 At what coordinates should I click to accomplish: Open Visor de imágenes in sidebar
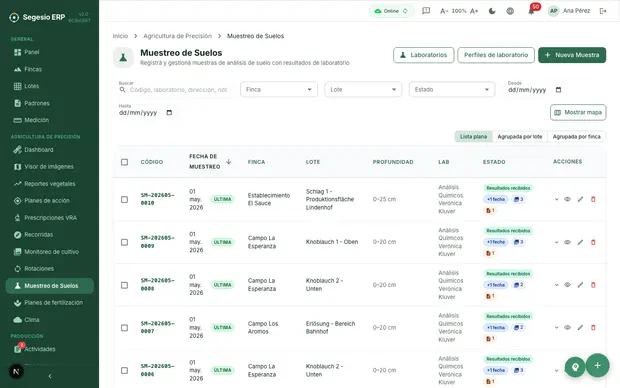coord(49,167)
